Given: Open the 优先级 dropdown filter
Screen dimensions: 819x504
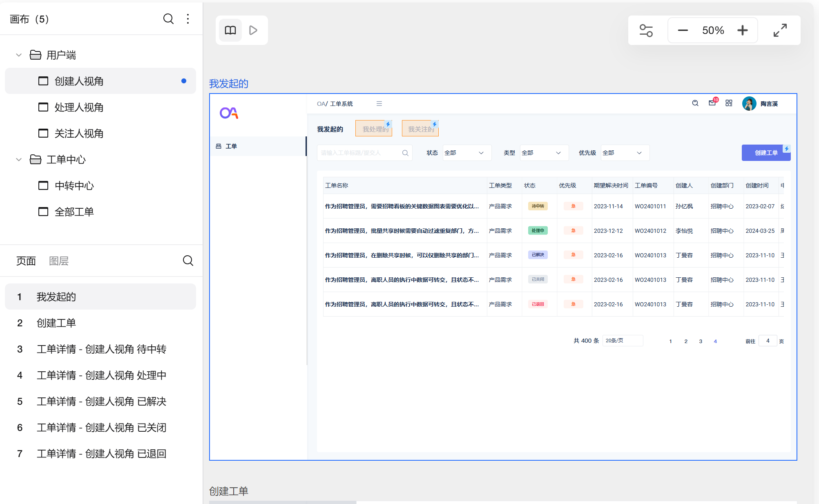Looking at the screenshot, I should (624, 153).
